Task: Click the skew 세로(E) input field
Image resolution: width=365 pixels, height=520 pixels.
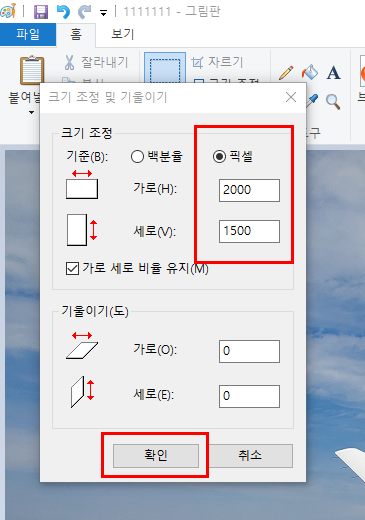Action: [249, 396]
